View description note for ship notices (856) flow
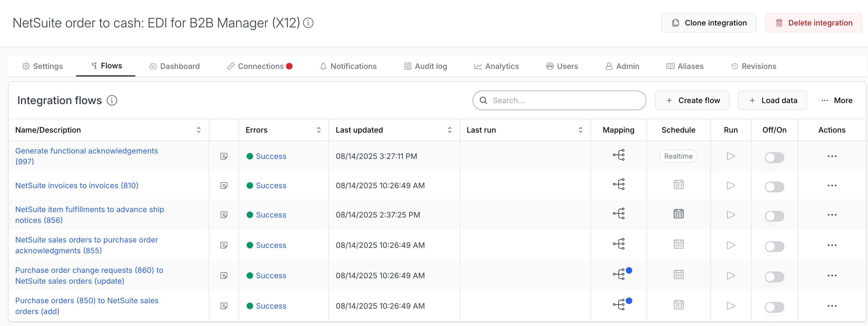Viewport: 868px width, 326px height. pyautogui.click(x=224, y=215)
